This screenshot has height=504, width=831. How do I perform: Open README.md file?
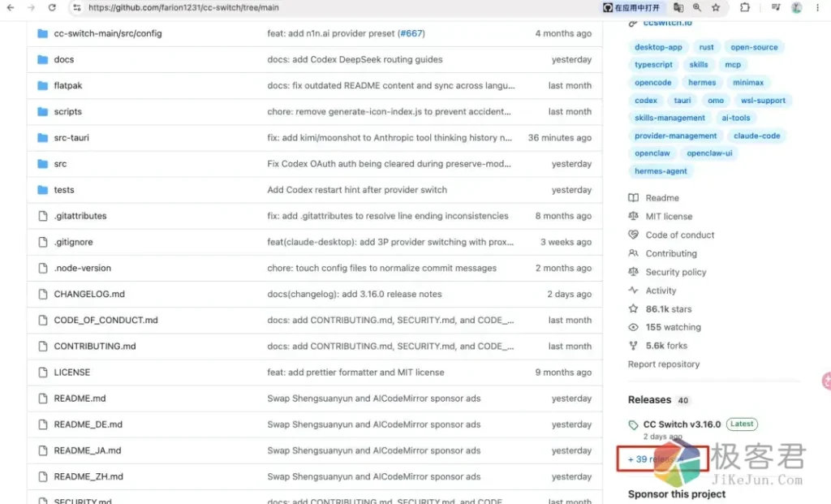80,398
